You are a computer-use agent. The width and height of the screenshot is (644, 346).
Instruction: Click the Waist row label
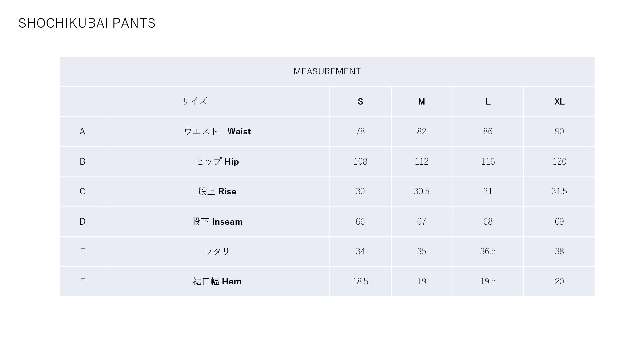[217, 131]
